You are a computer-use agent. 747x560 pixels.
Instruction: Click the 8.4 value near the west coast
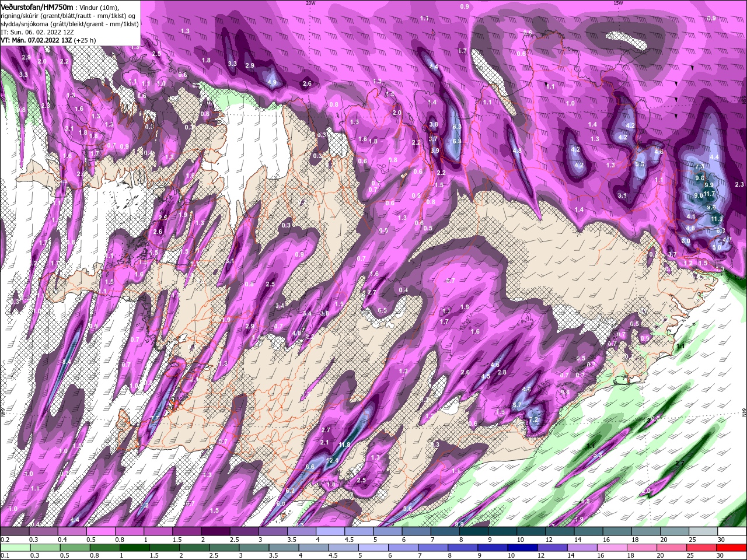66,362
